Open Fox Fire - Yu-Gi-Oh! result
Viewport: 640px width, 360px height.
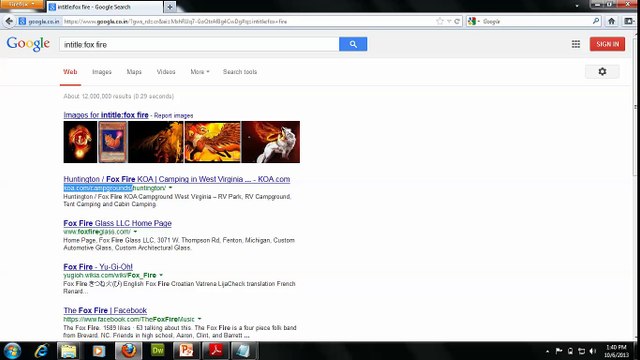[x=98, y=267]
